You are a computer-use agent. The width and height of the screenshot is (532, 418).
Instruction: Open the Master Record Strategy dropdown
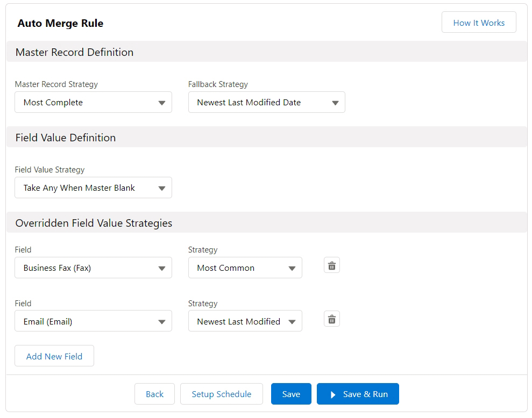[93, 103]
